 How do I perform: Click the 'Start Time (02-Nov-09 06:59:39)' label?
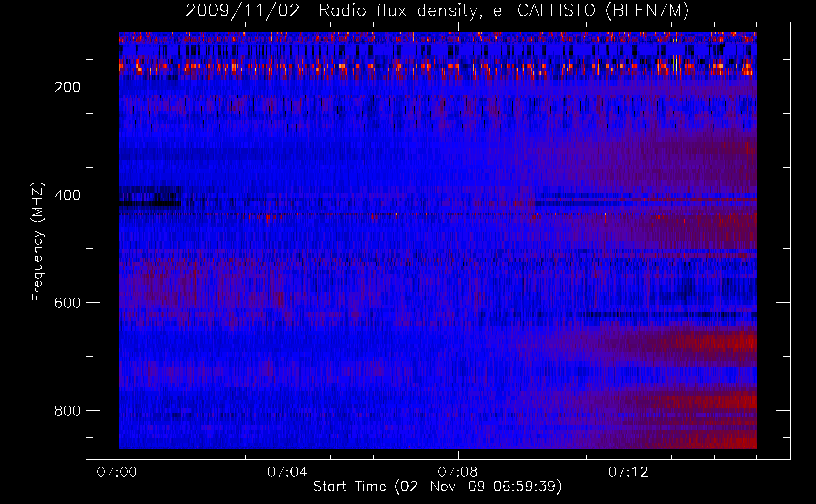(437, 487)
